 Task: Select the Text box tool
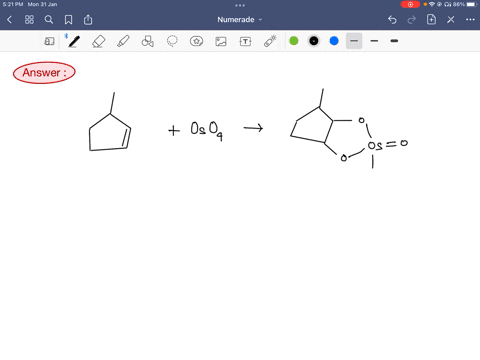(245, 41)
